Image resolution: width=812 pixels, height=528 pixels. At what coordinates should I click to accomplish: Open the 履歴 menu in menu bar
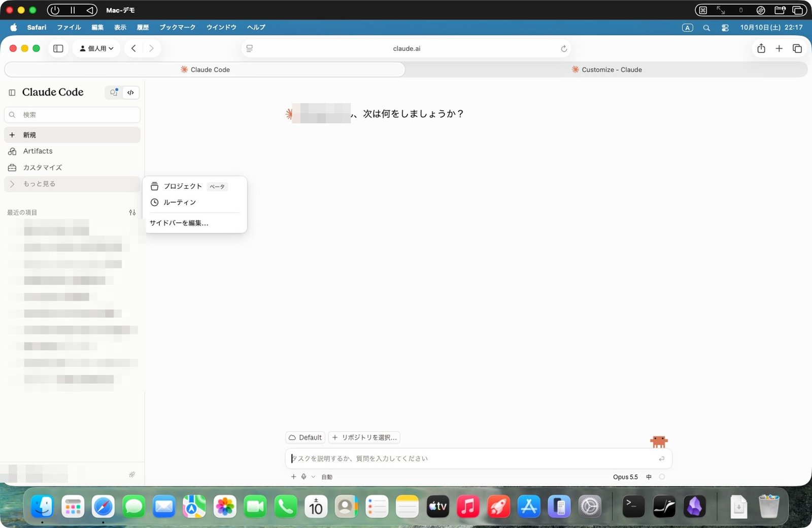point(143,27)
